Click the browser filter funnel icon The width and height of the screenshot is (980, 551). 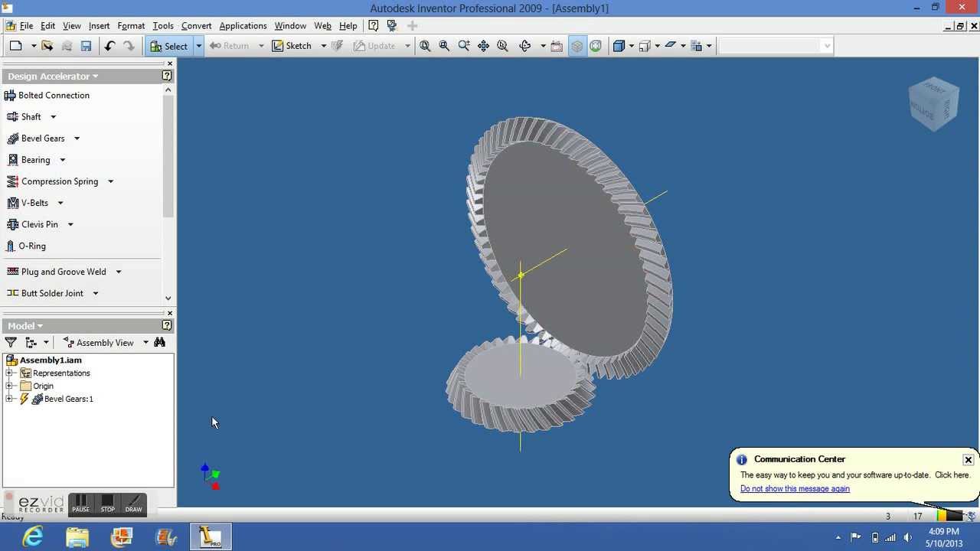coord(11,343)
